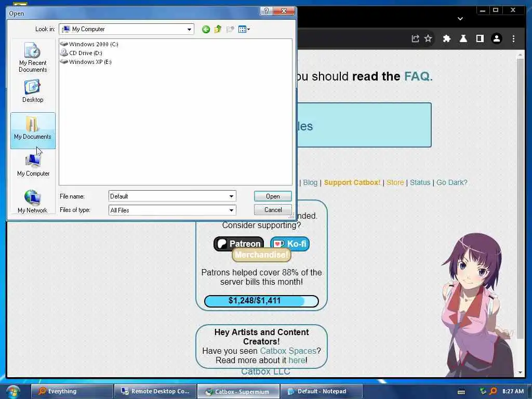
Task: Select My Network in places bar
Action: coord(33,202)
